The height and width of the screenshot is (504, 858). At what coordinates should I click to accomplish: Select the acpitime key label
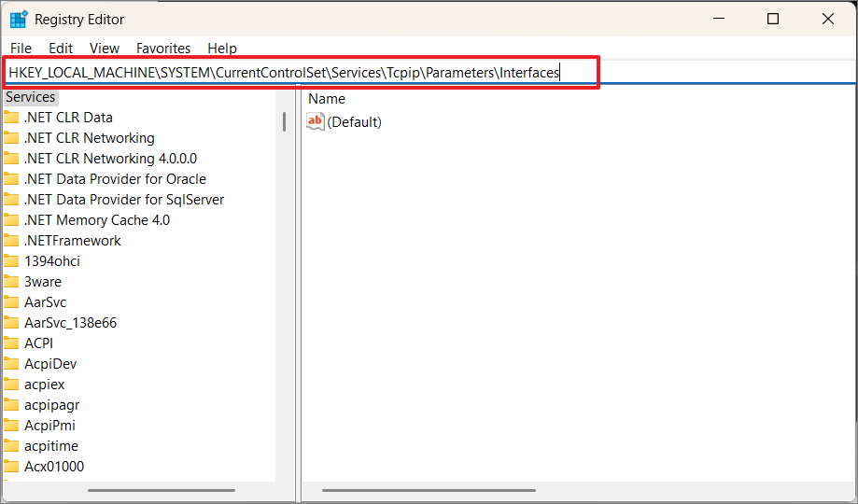51,446
